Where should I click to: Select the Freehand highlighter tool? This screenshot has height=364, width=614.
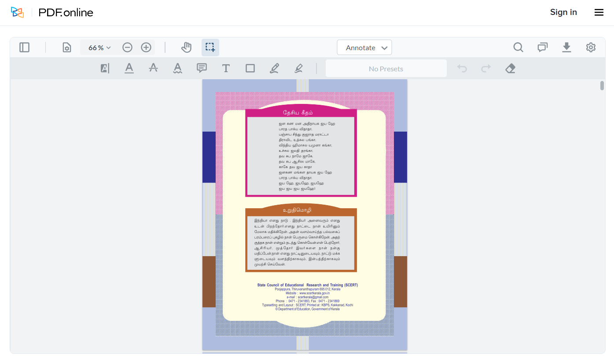click(298, 68)
